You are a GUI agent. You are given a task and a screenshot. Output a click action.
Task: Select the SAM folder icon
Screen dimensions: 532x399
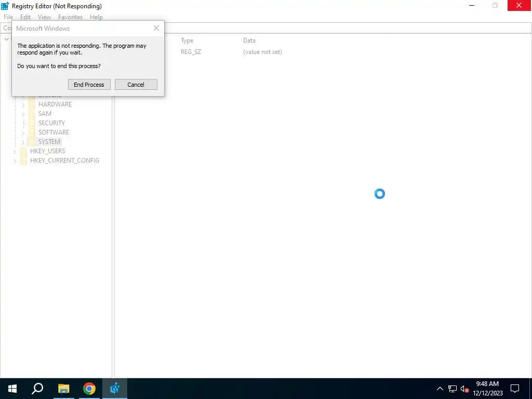[32, 114]
